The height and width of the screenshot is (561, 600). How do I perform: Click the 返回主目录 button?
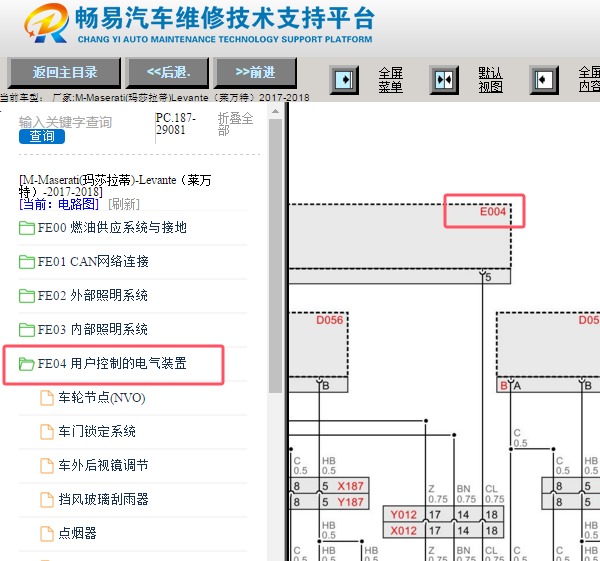pos(64,72)
